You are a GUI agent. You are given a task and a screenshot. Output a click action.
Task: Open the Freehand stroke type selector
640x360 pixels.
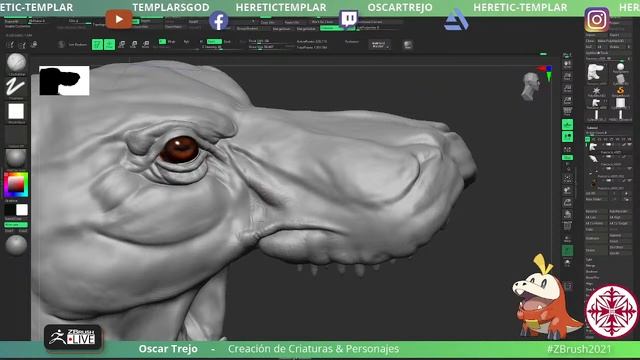pyautogui.click(x=16, y=87)
